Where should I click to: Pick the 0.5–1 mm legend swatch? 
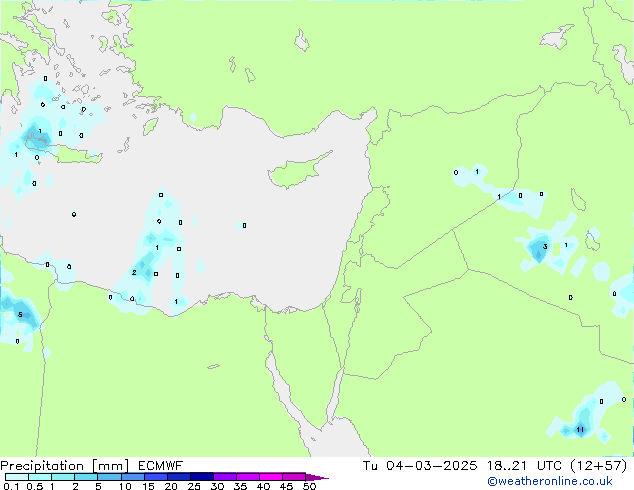(40, 477)
